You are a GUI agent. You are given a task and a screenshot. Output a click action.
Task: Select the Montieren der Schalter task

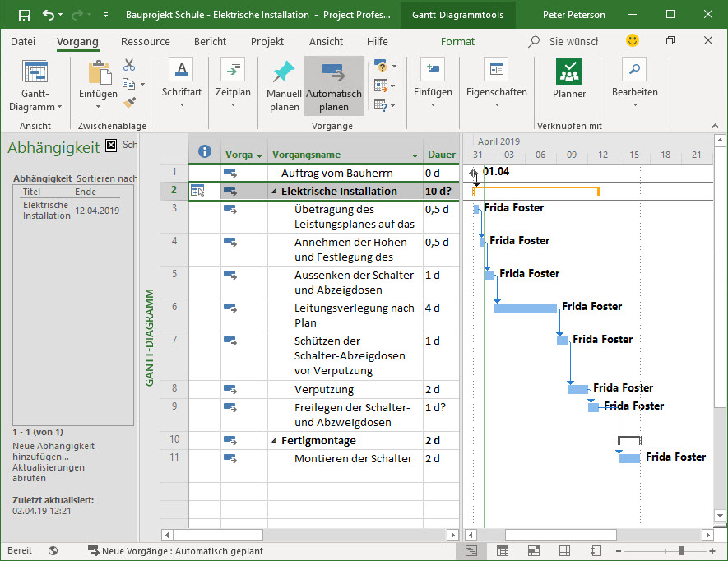[x=345, y=459]
